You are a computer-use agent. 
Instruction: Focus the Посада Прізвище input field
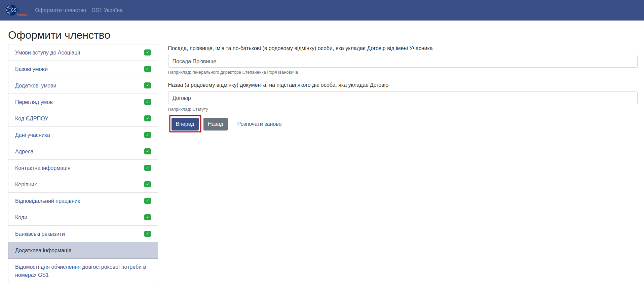[403, 61]
